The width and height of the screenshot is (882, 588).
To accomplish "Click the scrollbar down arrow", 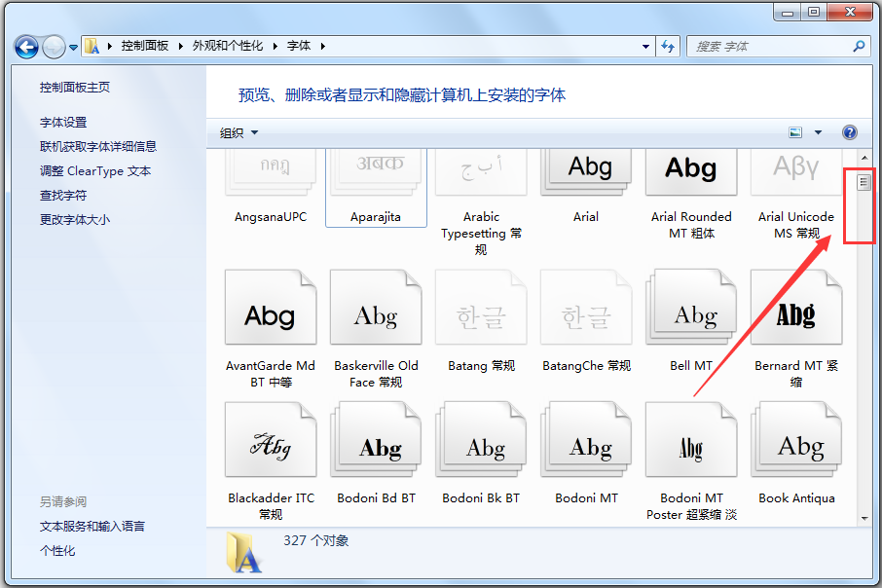I will point(864,518).
